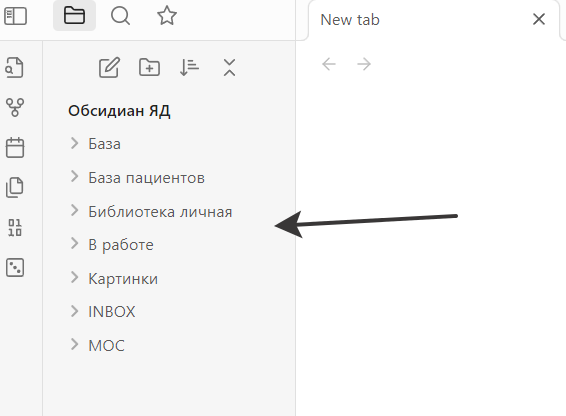Open random note dice icon

coord(15,267)
